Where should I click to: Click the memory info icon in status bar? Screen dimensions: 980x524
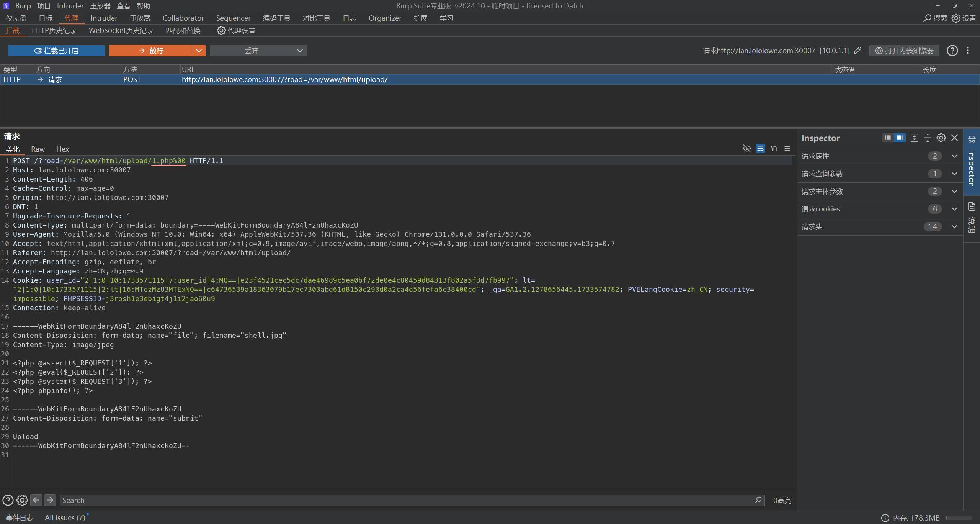tap(885, 518)
